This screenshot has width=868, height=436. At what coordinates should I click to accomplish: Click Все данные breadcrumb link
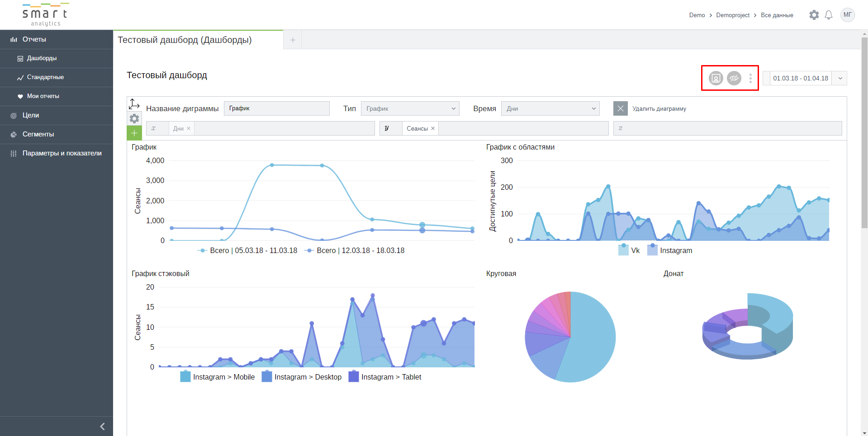click(777, 15)
